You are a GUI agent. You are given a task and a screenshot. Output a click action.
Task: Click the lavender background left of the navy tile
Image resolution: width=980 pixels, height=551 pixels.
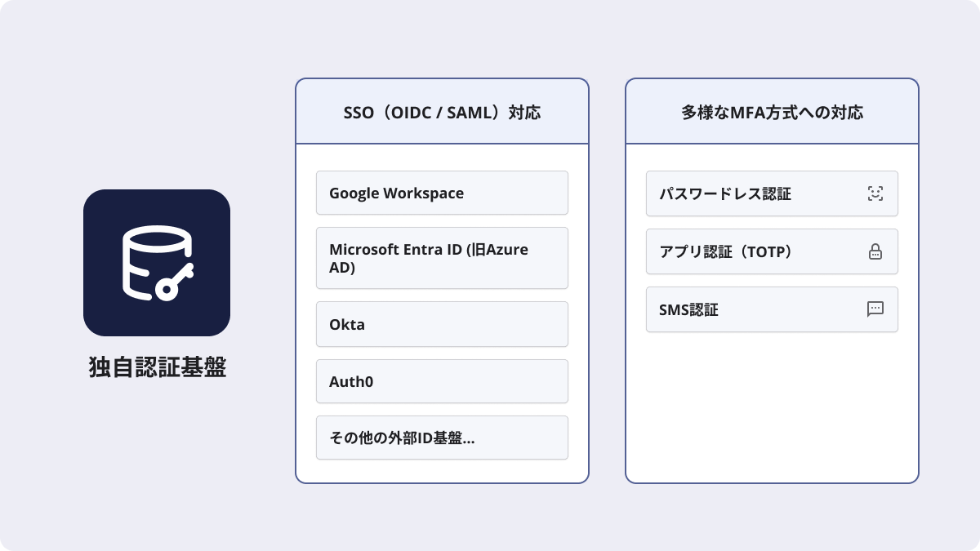coord(41,263)
